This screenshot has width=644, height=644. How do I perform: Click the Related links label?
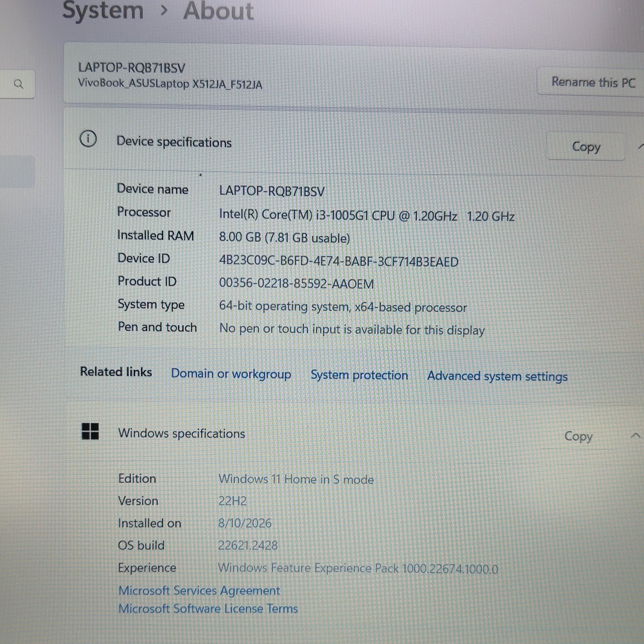116,372
